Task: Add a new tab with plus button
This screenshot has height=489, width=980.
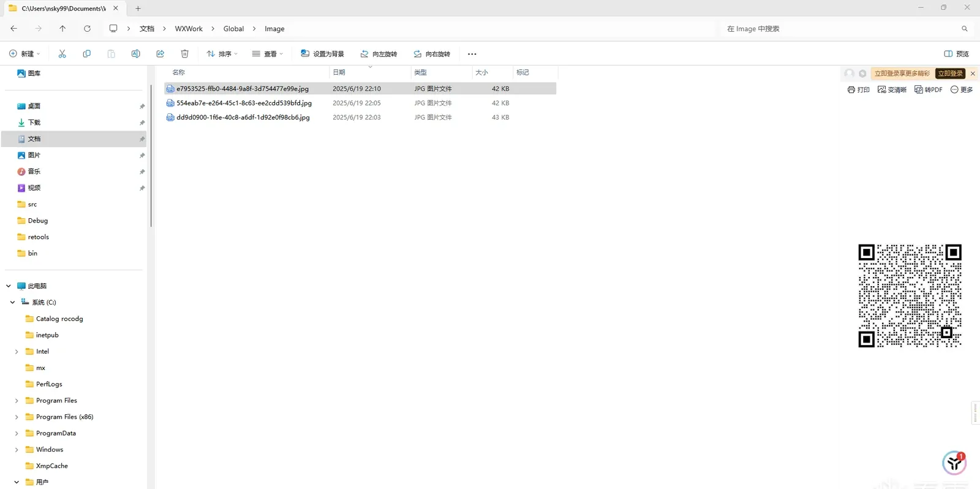Action: (x=138, y=9)
